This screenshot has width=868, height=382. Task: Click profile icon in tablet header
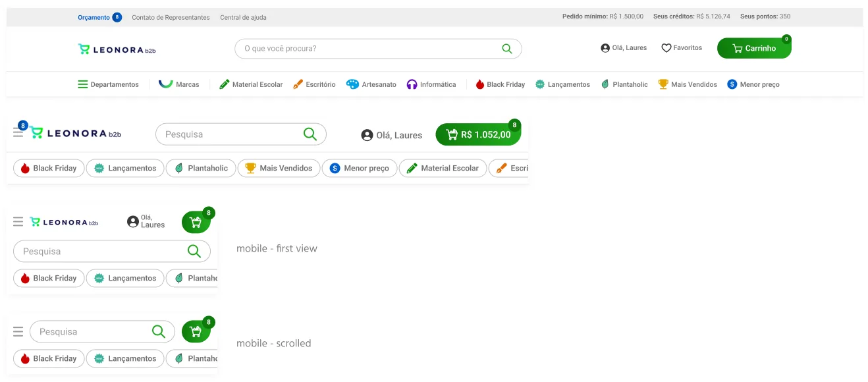click(x=367, y=135)
